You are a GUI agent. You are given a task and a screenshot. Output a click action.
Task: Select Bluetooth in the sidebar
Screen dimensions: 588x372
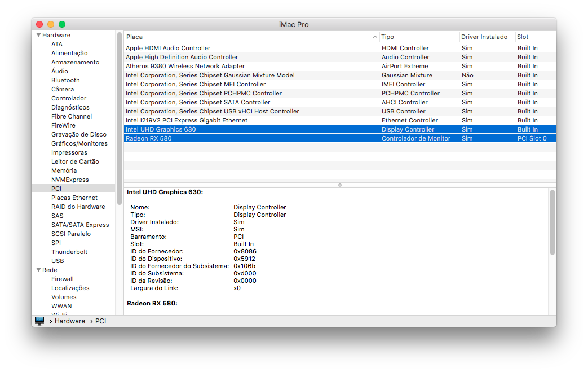coord(65,80)
